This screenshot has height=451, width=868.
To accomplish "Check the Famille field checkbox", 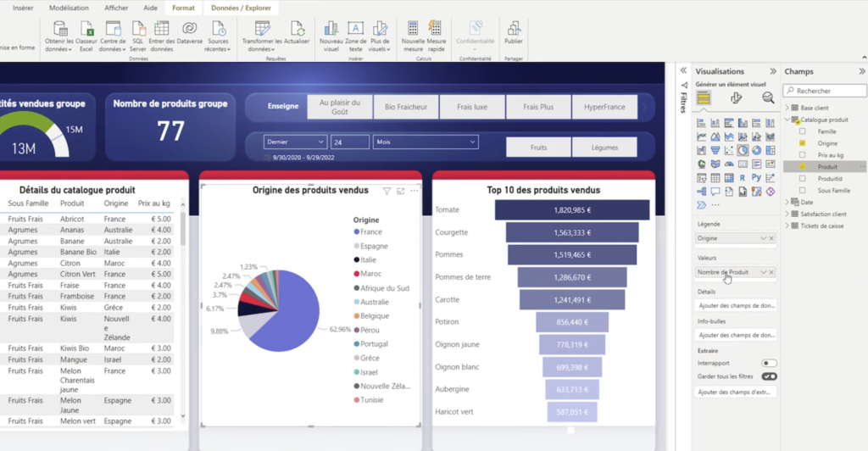I will pyautogui.click(x=802, y=131).
